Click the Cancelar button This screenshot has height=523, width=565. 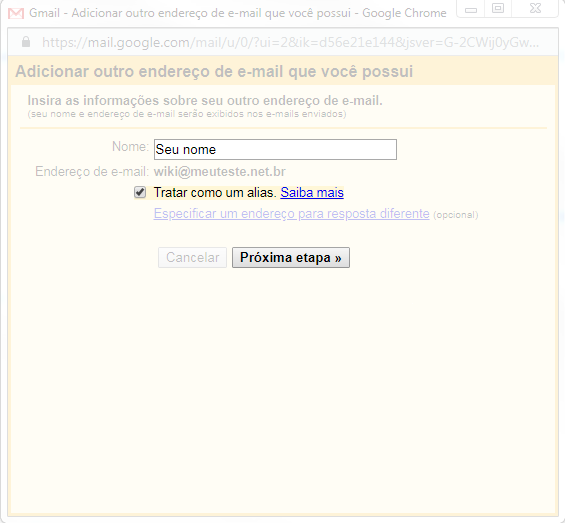click(192, 257)
